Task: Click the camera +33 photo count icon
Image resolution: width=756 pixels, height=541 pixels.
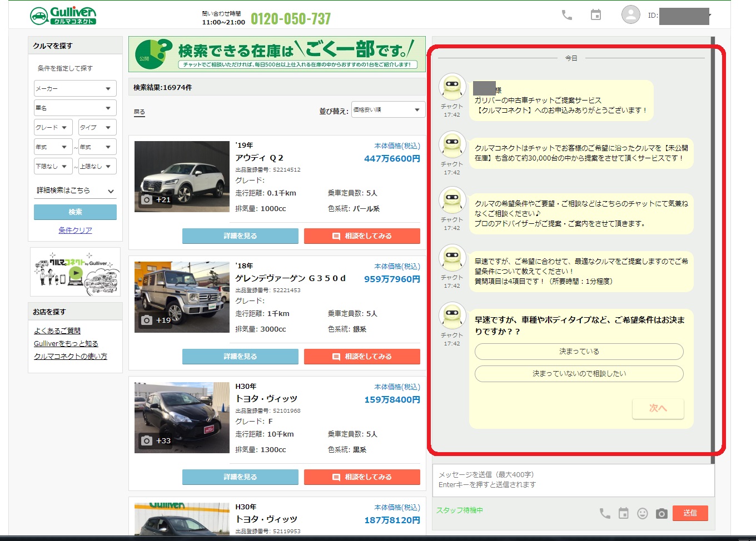Action: [x=156, y=440]
